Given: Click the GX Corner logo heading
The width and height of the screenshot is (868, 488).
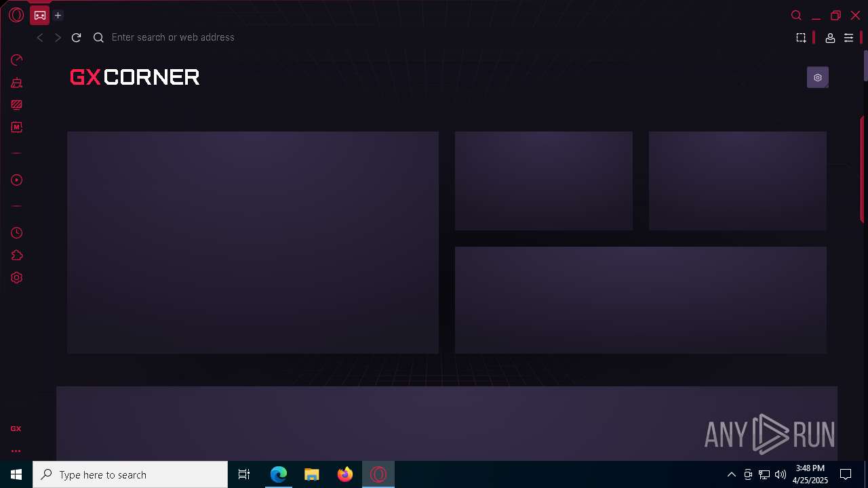Looking at the screenshot, I should tap(135, 77).
